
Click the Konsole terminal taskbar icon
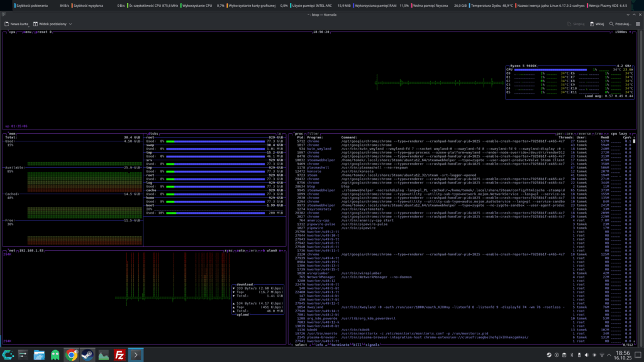135,355
